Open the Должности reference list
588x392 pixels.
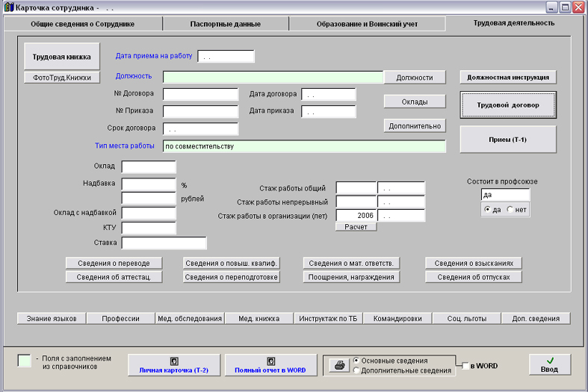pyautogui.click(x=415, y=77)
